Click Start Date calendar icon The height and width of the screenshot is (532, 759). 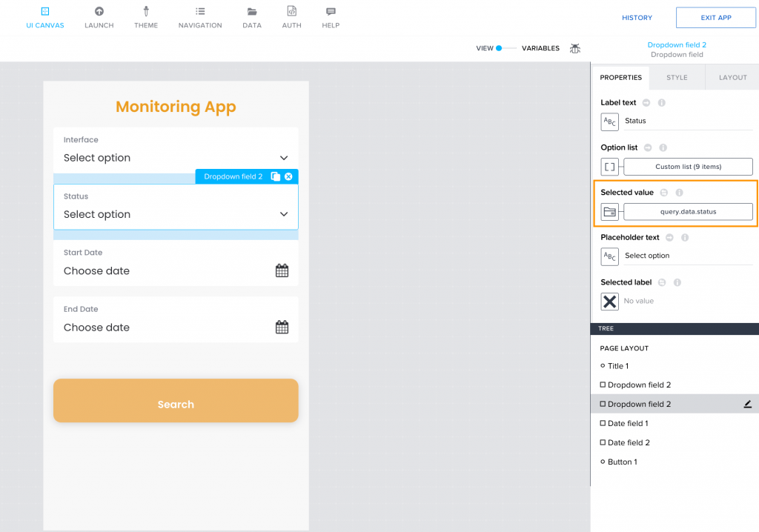[282, 270]
